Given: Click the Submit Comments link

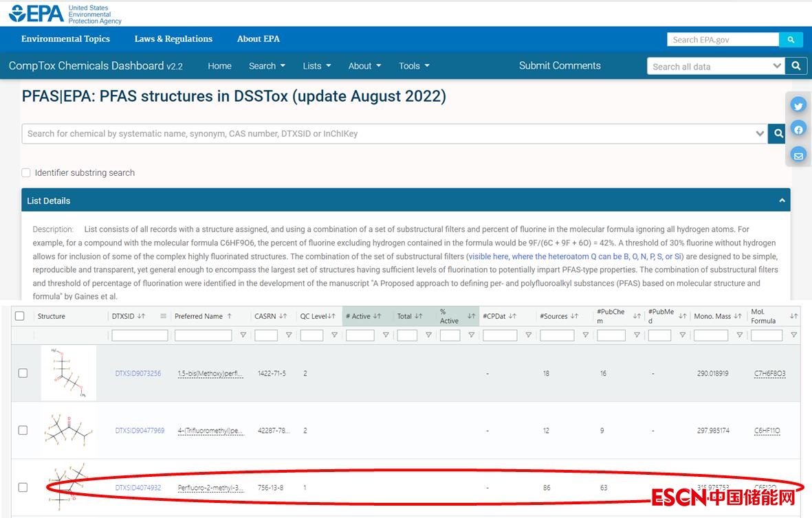Looking at the screenshot, I should (560, 66).
